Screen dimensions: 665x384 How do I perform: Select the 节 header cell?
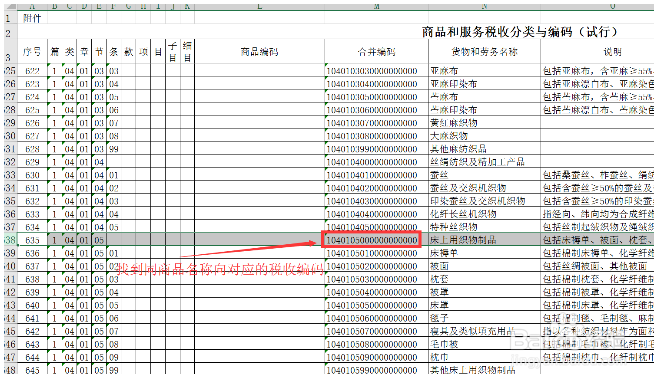tap(99, 52)
